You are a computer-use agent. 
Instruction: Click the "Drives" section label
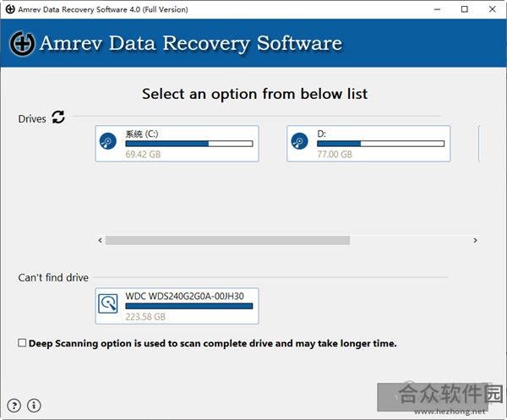tap(32, 118)
